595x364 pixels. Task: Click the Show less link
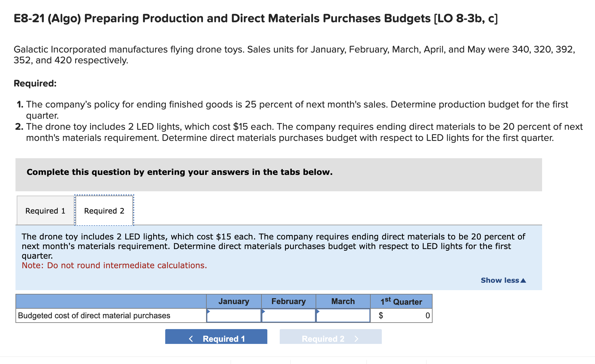point(499,280)
